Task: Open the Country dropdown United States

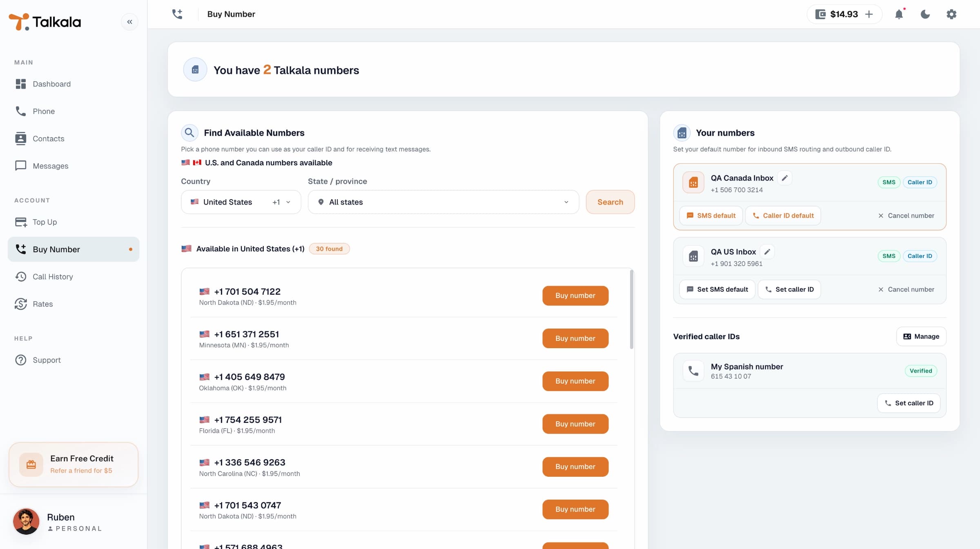Action: click(x=241, y=202)
